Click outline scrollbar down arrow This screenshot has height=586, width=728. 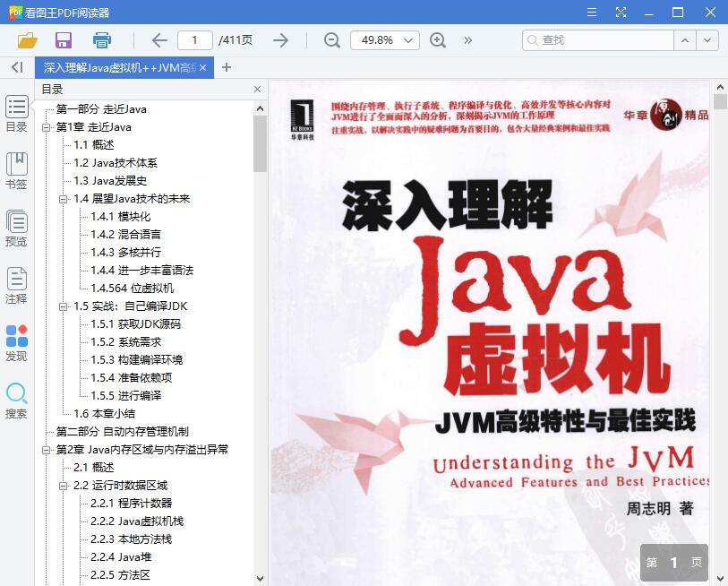[x=260, y=579]
